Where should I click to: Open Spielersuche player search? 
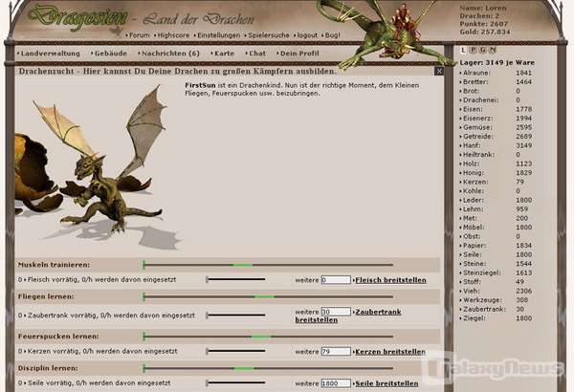267,35
